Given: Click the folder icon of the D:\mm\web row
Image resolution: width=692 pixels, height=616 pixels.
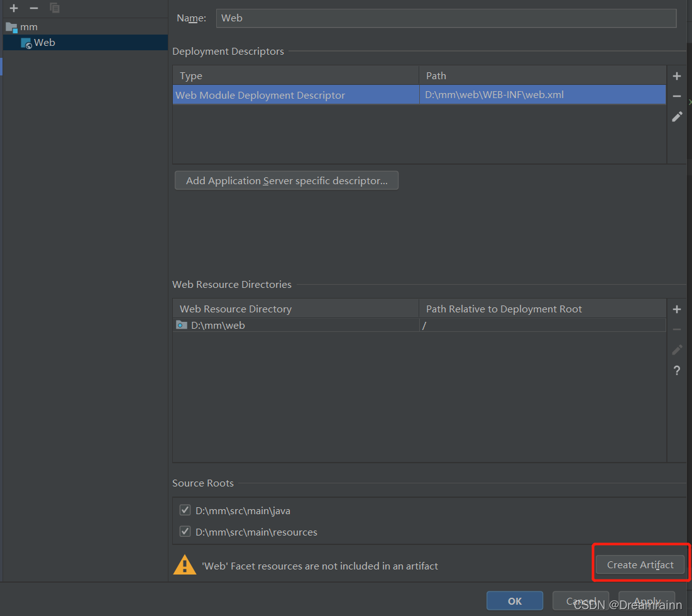Looking at the screenshot, I should [x=182, y=325].
